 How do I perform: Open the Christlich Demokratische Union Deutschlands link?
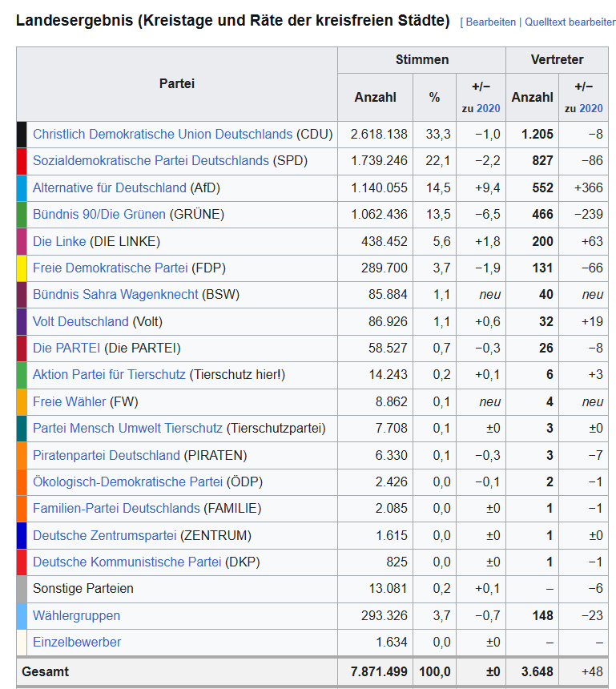pyautogui.click(x=163, y=134)
